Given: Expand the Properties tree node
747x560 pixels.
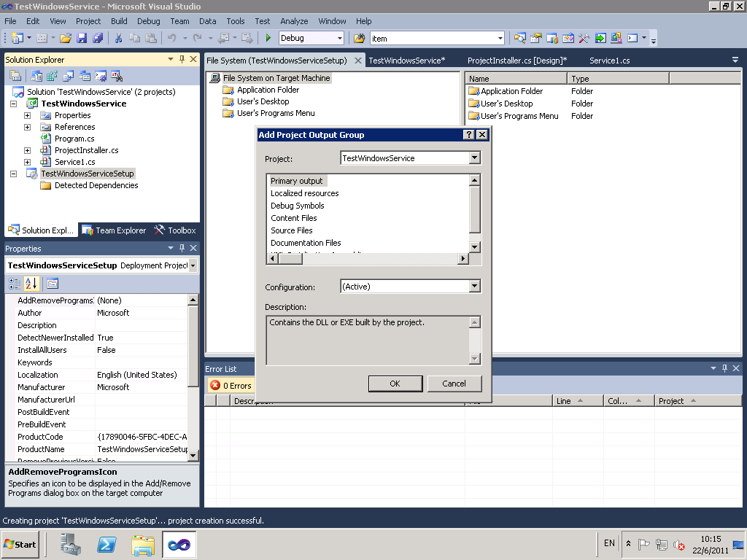Looking at the screenshot, I should 27,115.
